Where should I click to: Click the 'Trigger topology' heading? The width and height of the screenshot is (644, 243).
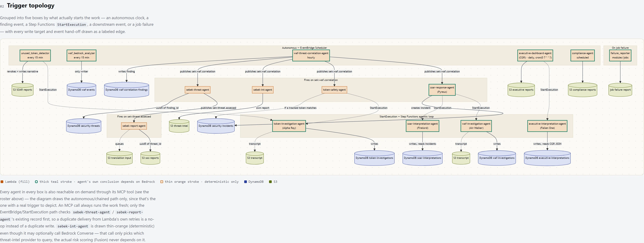[x=31, y=6]
